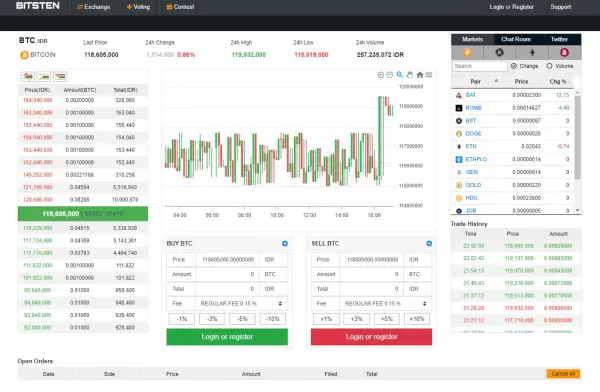Screen dimensions: 600x392
Task: Open the sell Fee dropdown
Action: tap(385, 304)
